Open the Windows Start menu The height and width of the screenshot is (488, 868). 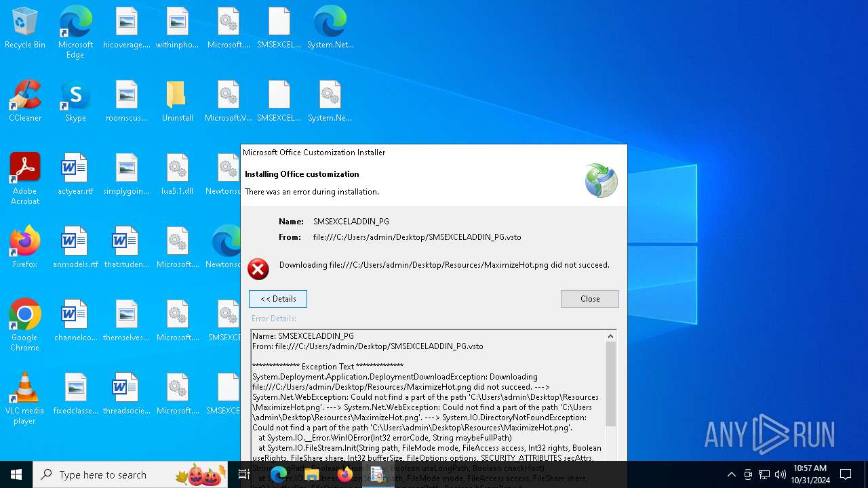16,474
